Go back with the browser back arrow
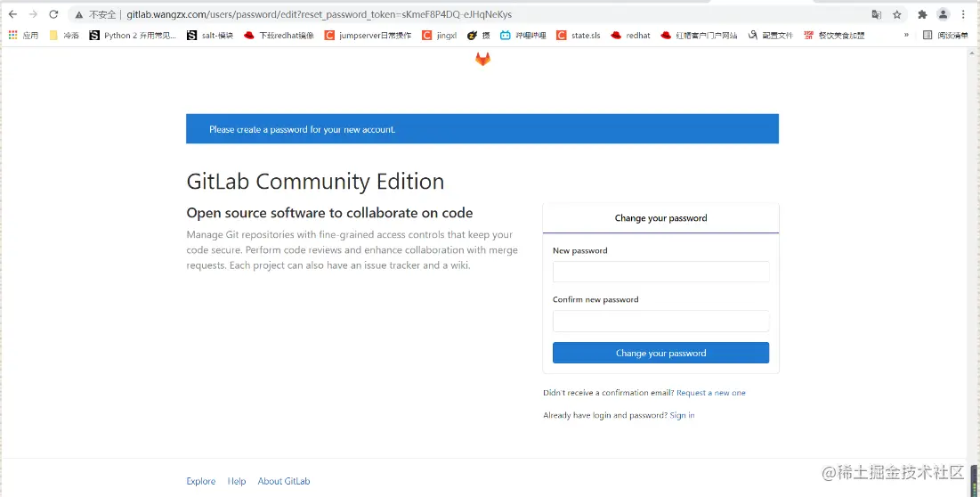 12,14
